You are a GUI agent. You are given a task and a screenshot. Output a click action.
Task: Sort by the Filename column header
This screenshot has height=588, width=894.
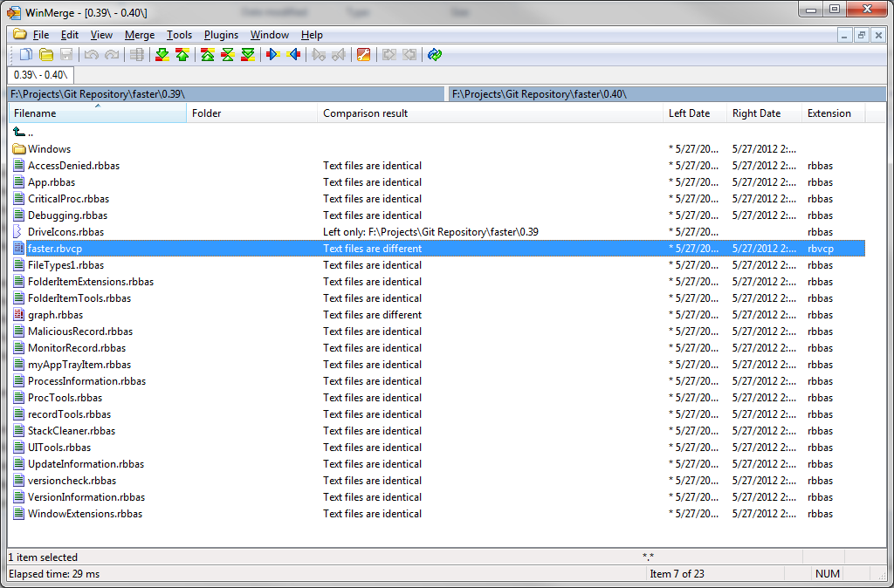[x=98, y=113]
